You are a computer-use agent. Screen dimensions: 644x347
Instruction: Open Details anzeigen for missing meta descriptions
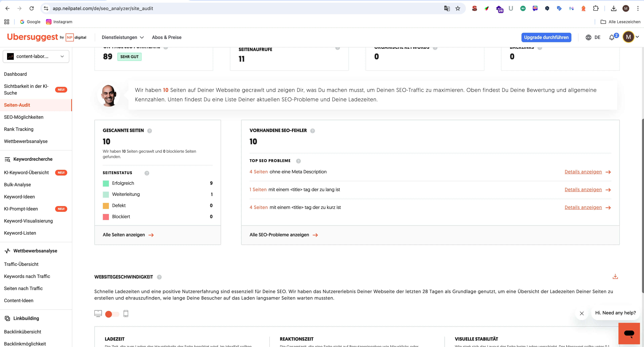583,172
